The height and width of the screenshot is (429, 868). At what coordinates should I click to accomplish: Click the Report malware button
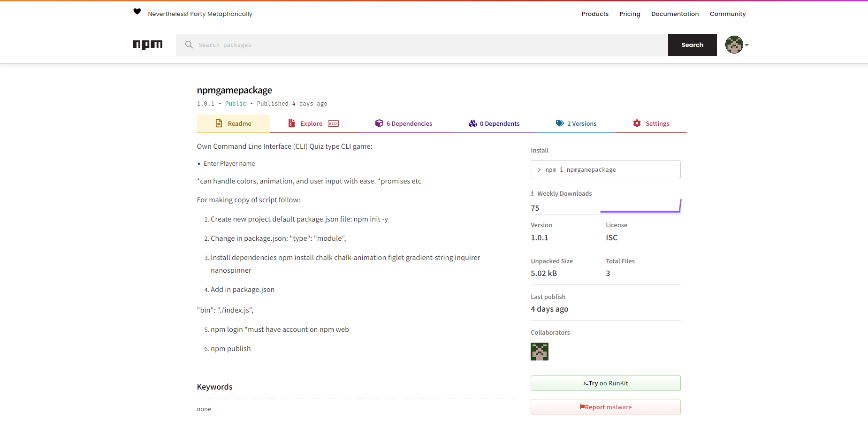coord(605,407)
